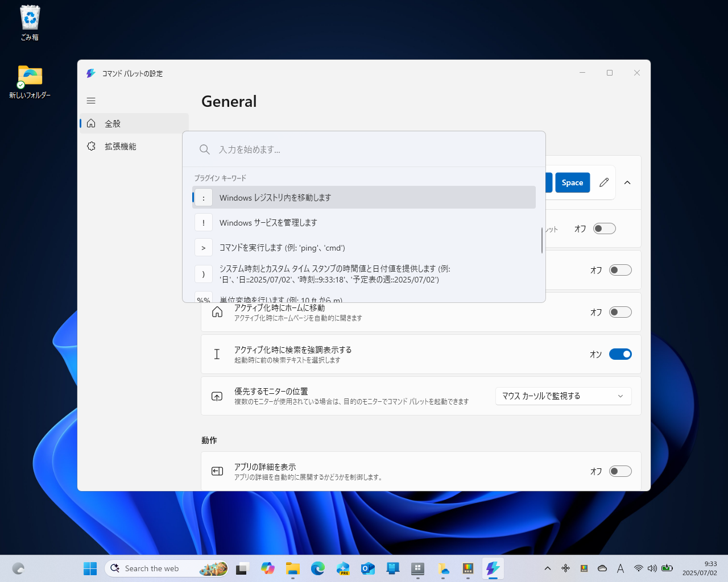Open Microsoft Edge from the taskbar
Screen dimensions: 728x582
[318, 568]
